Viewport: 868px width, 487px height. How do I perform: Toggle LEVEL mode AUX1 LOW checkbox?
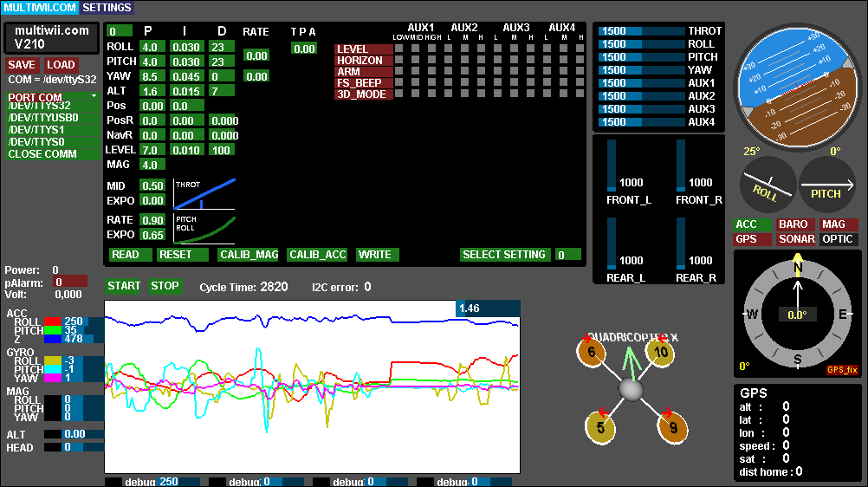[x=399, y=49]
